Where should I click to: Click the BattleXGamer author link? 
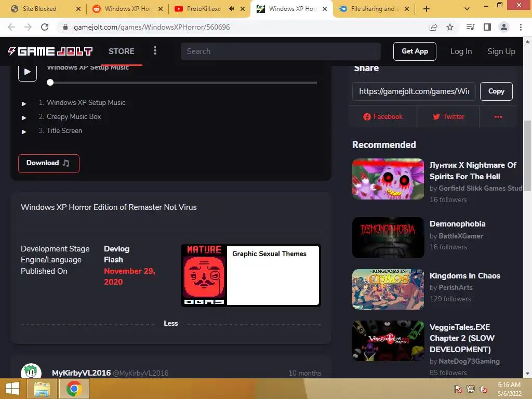461,236
